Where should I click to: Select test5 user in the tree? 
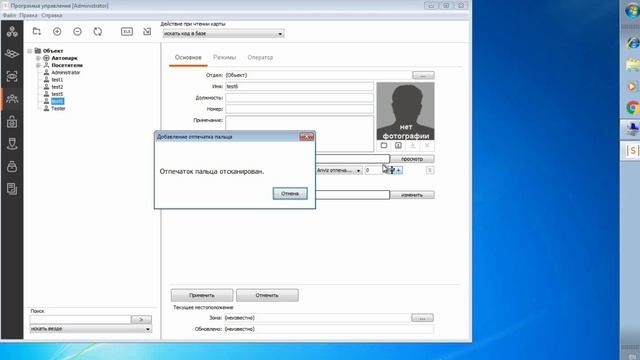(57, 94)
